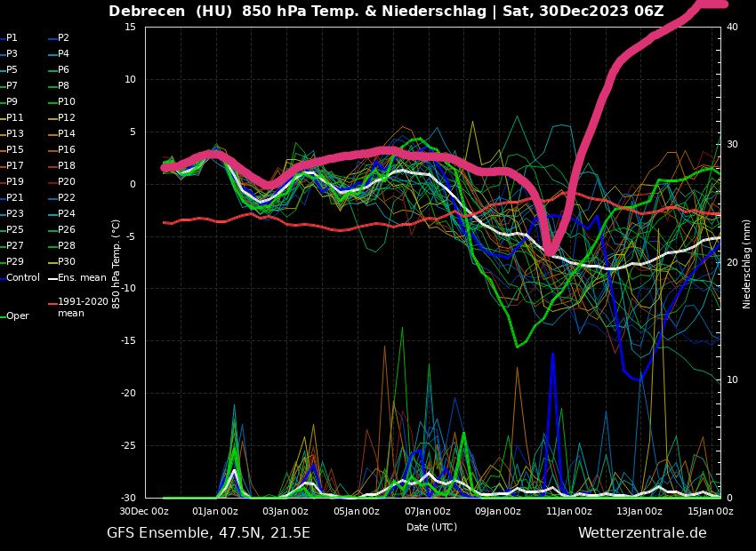Select the Ens. mean legend entry
This screenshot has width=756, height=551.
coord(82,278)
